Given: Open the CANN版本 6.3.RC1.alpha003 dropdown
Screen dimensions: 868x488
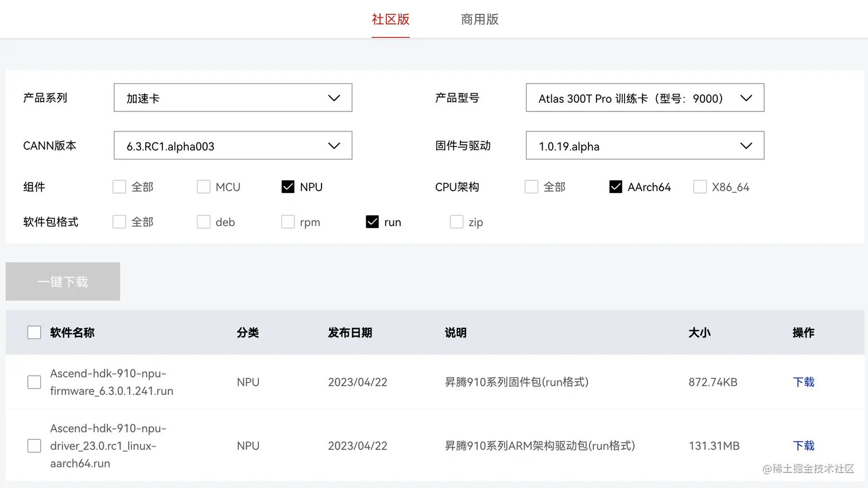Looking at the screenshot, I should click(x=232, y=146).
